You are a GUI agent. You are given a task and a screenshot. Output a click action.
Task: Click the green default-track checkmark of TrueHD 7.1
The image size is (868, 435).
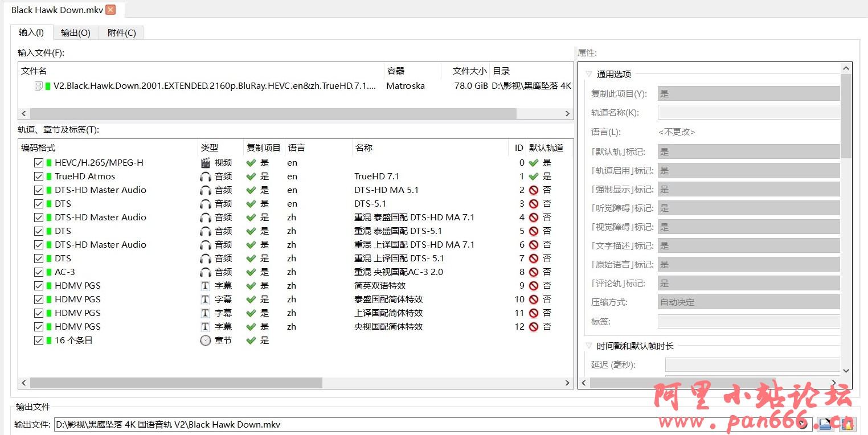pyautogui.click(x=534, y=177)
